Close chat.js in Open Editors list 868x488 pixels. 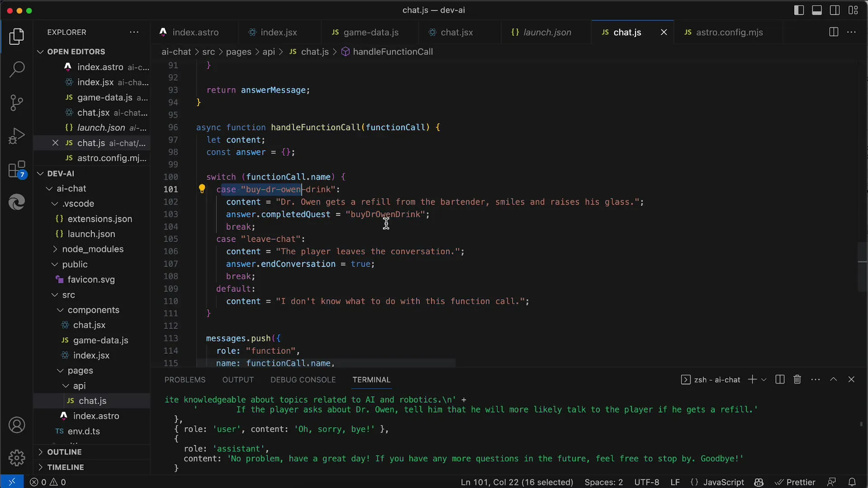pos(55,143)
